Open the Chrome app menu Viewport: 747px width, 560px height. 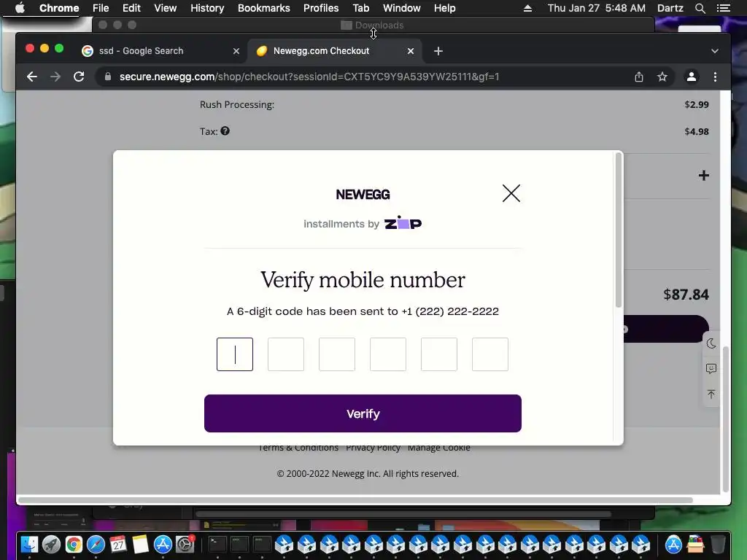coord(59,8)
